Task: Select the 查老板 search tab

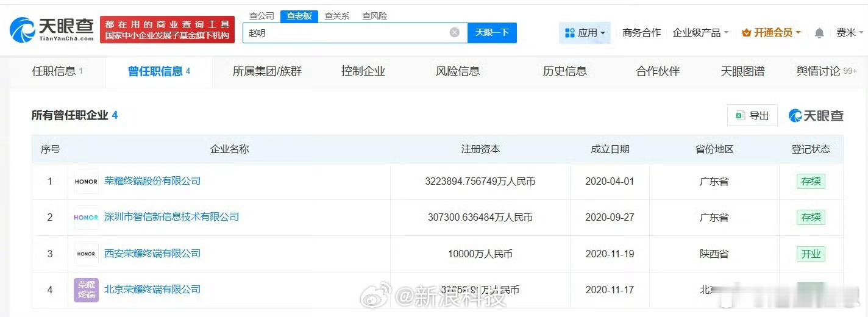Action: click(299, 16)
